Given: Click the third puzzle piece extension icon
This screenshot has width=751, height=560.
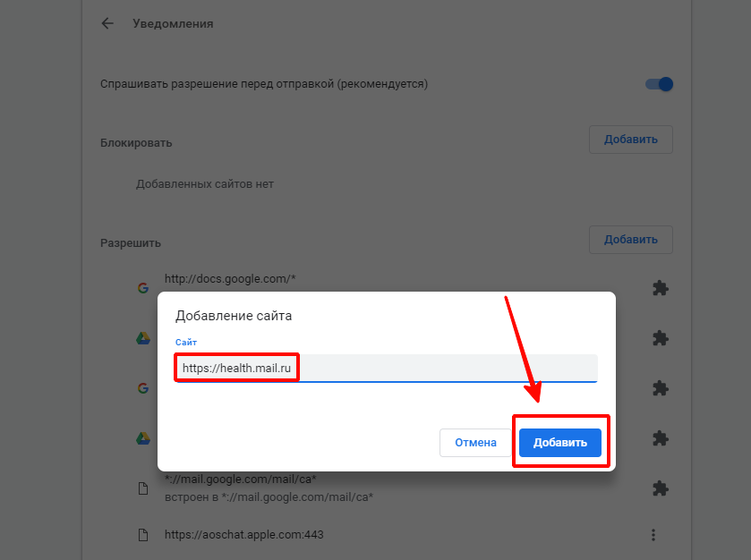Looking at the screenshot, I should point(661,388).
